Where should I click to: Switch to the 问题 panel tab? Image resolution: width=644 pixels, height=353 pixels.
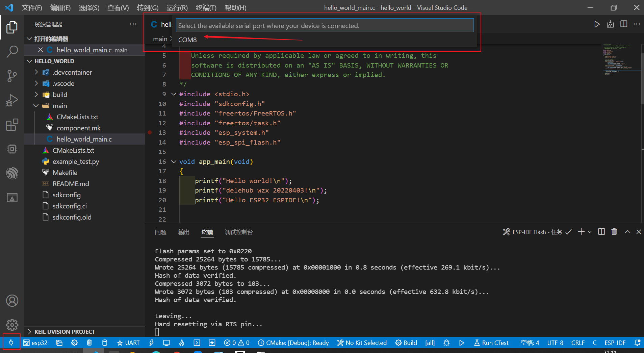pyautogui.click(x=161, y=232)
